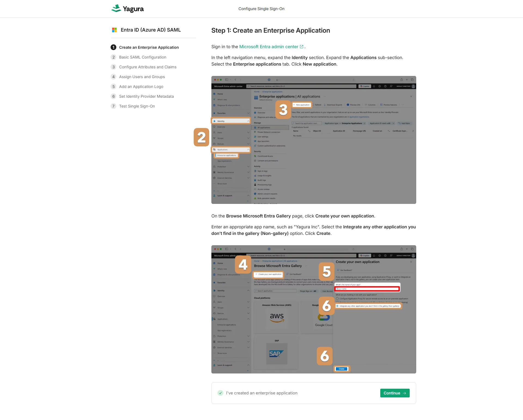Click the step 1 numbered circle icon
The width and height of the screenshot is (523, 420).
[x=113, y=47]
